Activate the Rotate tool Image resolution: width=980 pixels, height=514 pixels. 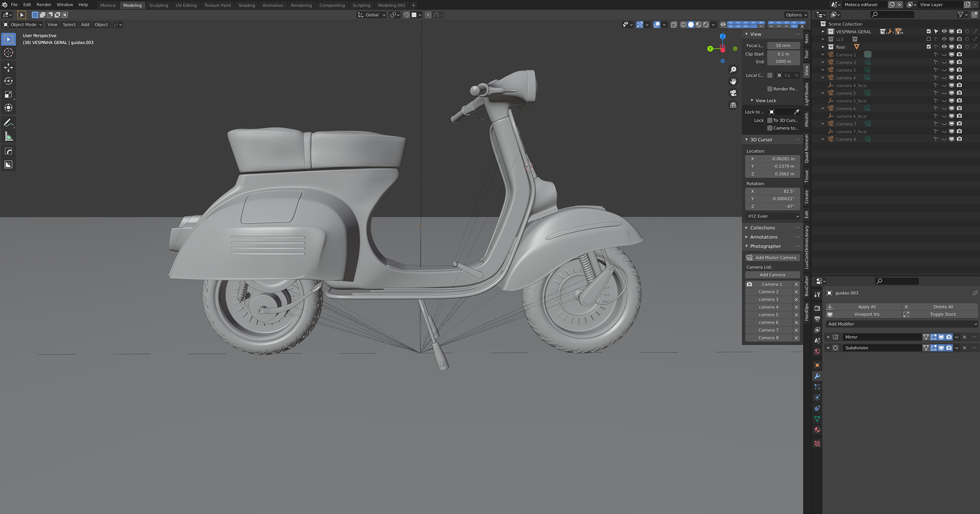pos(9,81)
